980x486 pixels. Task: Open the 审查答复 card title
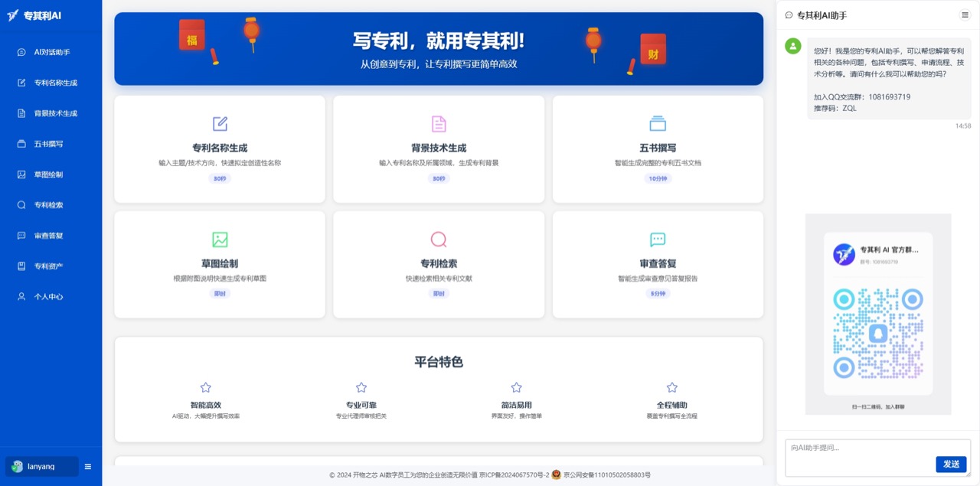coord(658,263)
